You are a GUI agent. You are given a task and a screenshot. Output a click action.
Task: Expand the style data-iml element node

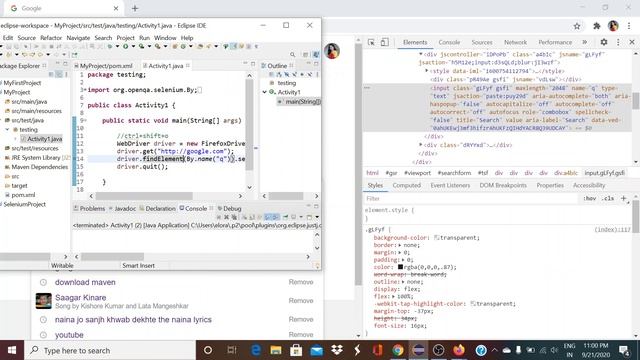(x=427, y=71)
